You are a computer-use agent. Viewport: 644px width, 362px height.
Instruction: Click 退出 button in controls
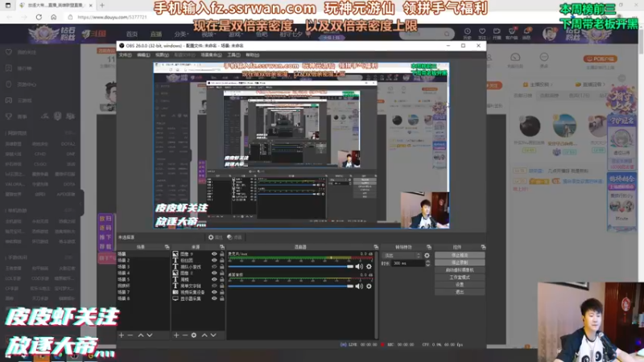(460, 292)
